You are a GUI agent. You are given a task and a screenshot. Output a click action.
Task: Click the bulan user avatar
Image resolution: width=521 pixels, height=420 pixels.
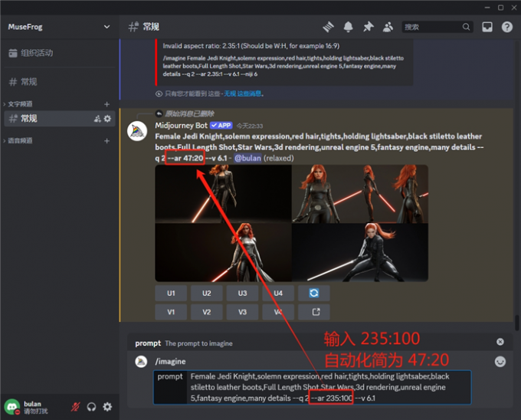point(12,407)
